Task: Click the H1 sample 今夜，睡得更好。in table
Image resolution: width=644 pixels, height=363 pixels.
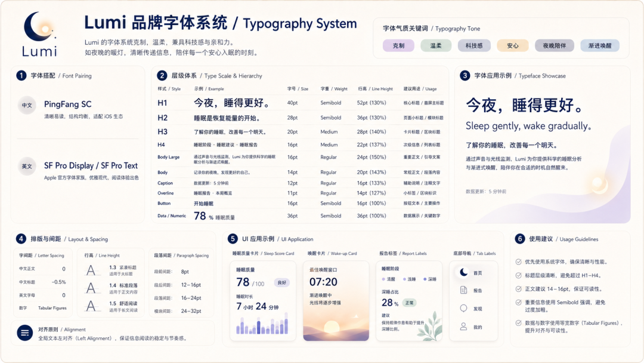Action: 232,103
